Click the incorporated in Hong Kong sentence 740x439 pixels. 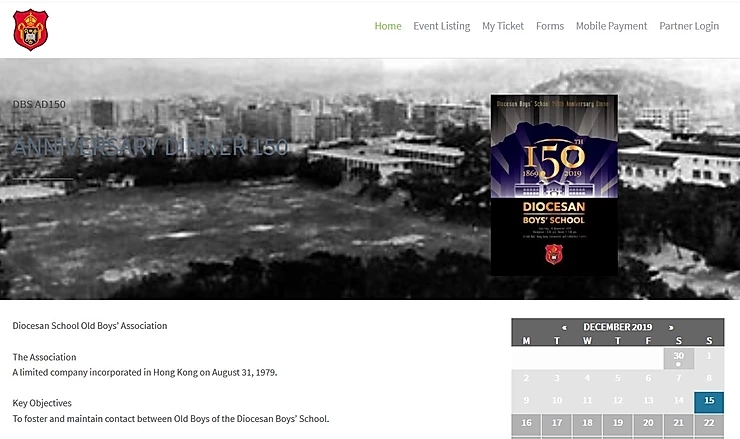(145, 372)
